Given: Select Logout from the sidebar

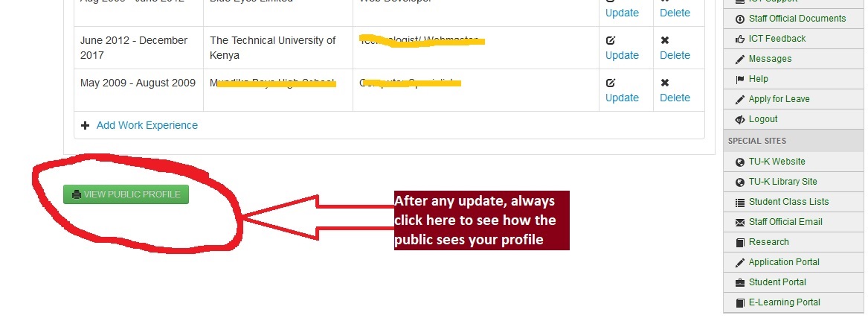Looking at the screenshot, I should click(x=763, y=119).
